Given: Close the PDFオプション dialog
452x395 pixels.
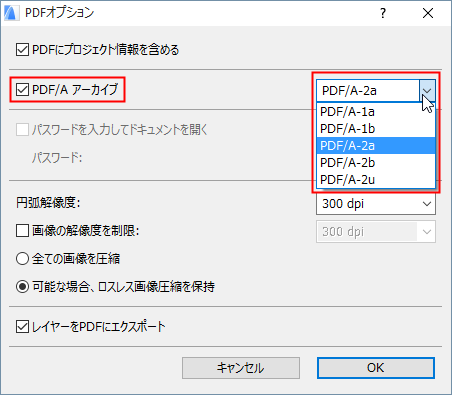Looking at the screenshot, I should (428, 13).
